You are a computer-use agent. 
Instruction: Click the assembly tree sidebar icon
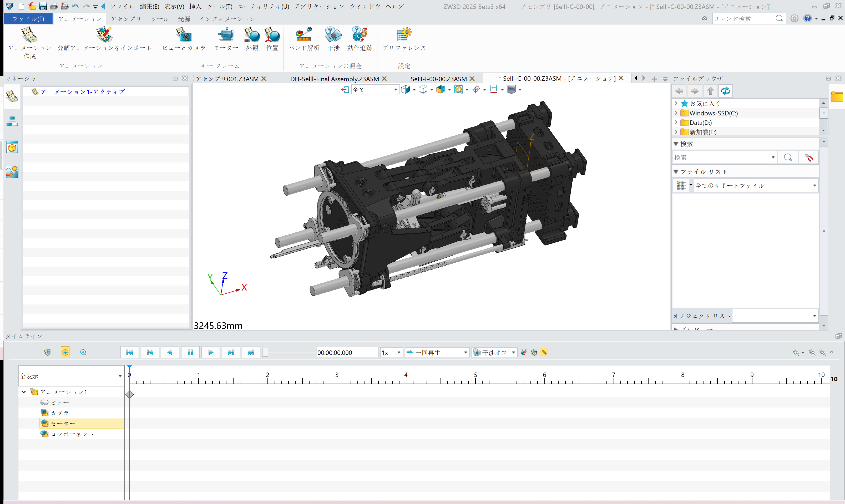(12, 121)
